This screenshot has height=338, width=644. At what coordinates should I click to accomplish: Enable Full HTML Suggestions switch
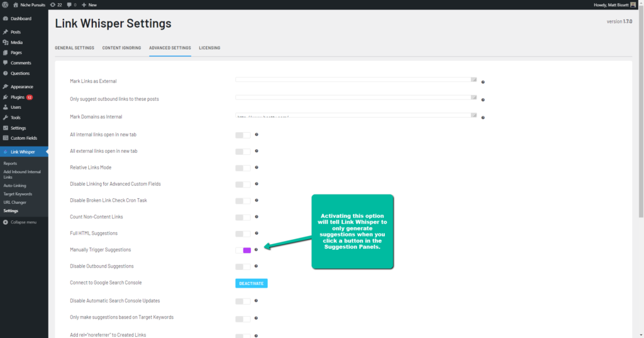point(243,234)
